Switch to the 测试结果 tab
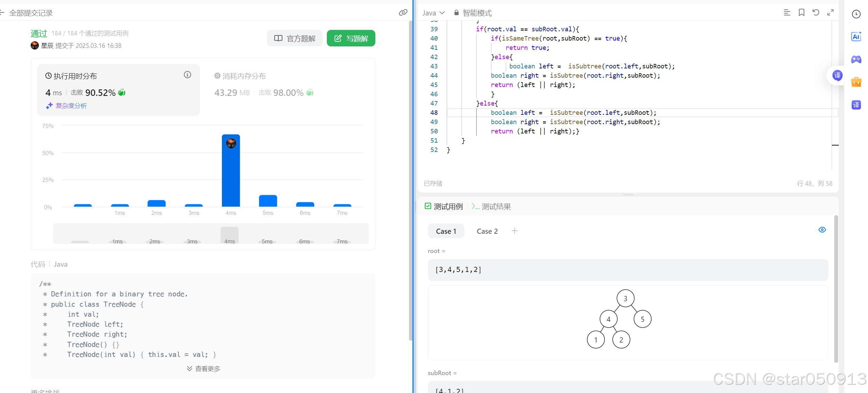 491,206
